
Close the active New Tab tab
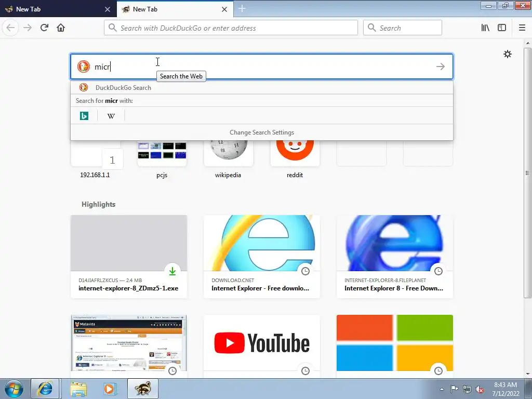point(224,9)
